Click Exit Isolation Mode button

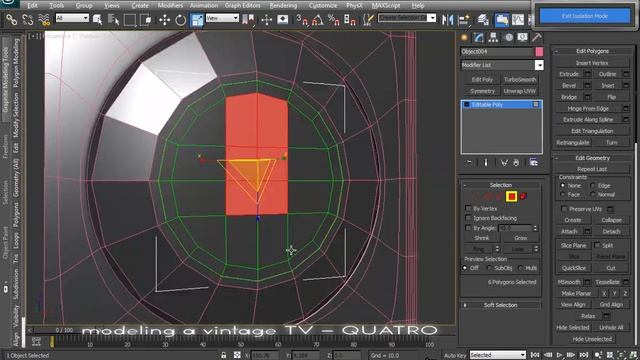[x=584, y=16]
